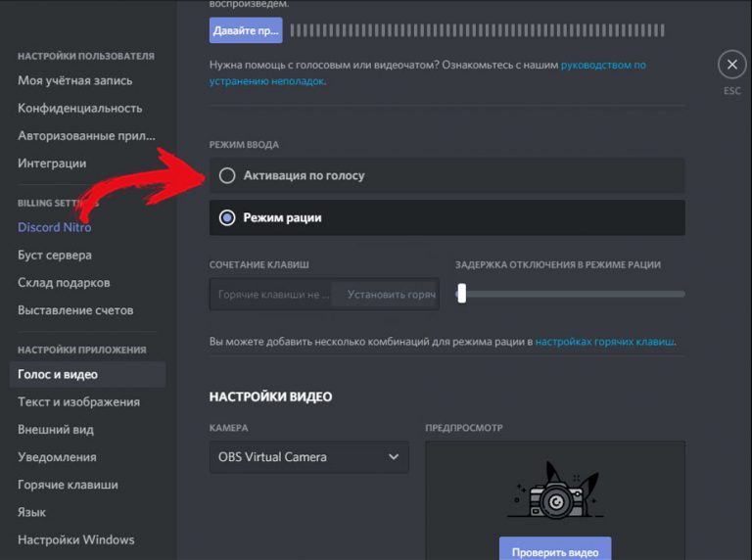Image resolution: width=752 pixels, height=560 pixels.
Task: Select the Режим рации radio option
Action: (227, 218)
